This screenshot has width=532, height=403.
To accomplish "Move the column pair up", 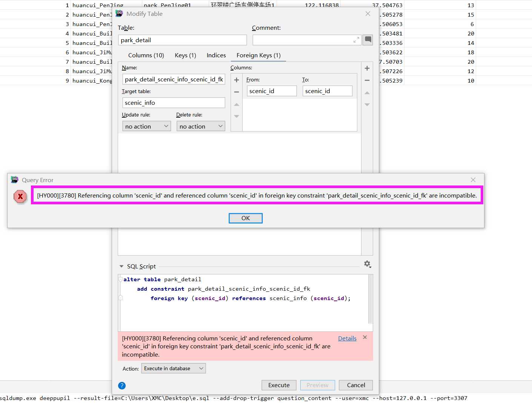I will pos(237,104).
